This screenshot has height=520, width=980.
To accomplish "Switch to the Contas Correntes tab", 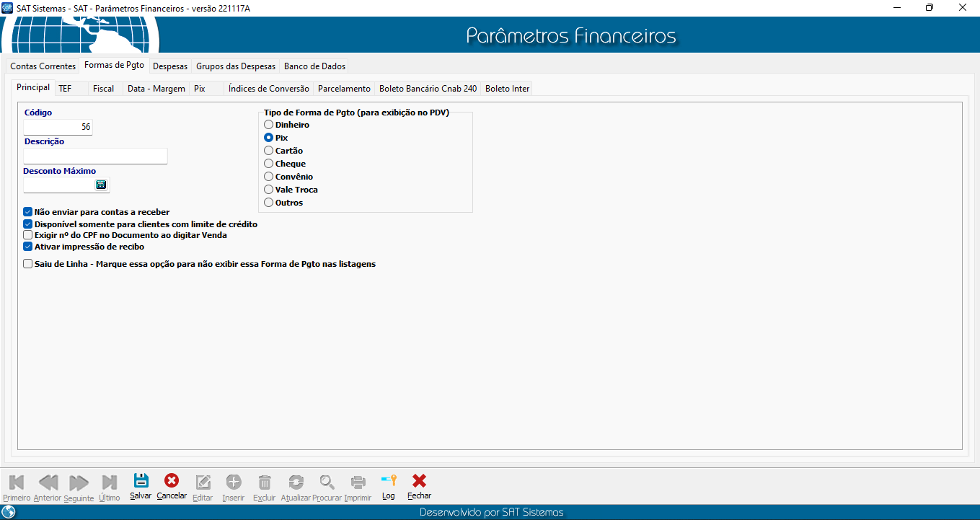I will coord(43,66).
